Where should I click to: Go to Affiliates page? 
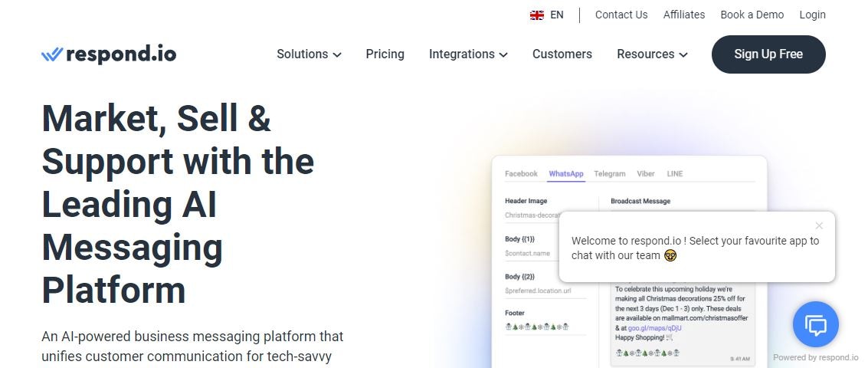pyautogui.click(x=684, y=15)
